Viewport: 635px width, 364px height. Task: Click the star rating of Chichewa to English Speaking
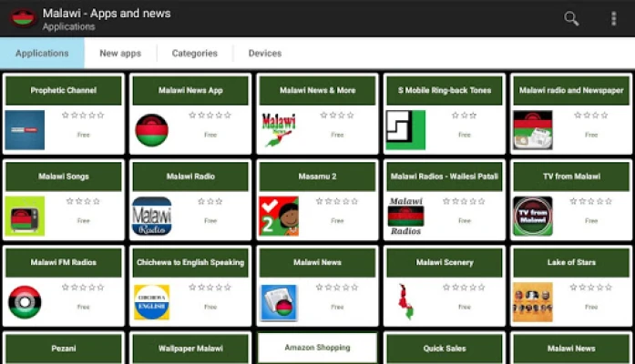click(x=210, y=288)
